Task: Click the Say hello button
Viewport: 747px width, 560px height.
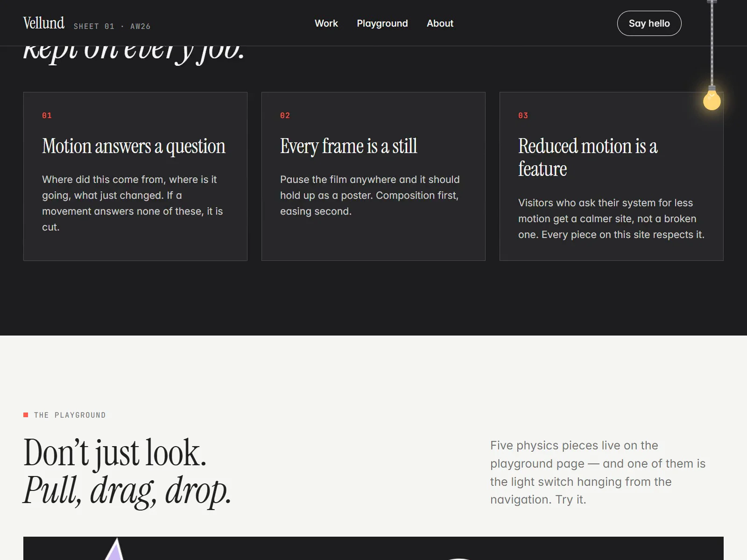Action: point(649,23)
